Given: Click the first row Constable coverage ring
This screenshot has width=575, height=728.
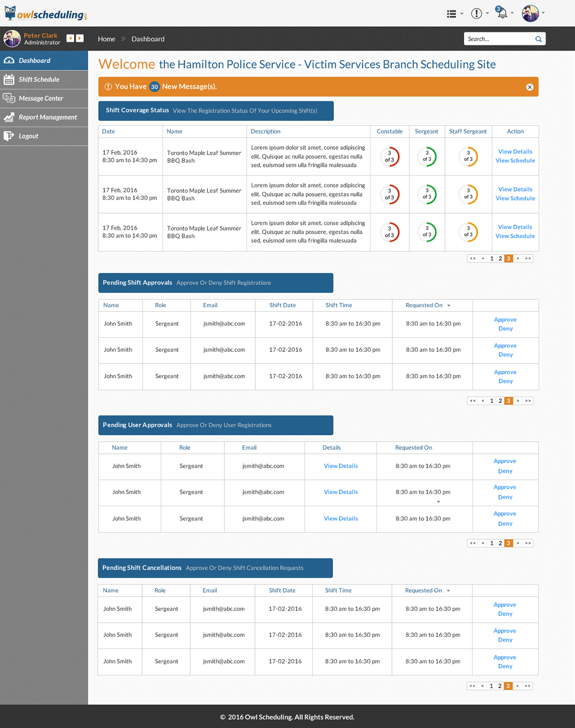Looking at the screenshot, I should [x=389, y=157].
